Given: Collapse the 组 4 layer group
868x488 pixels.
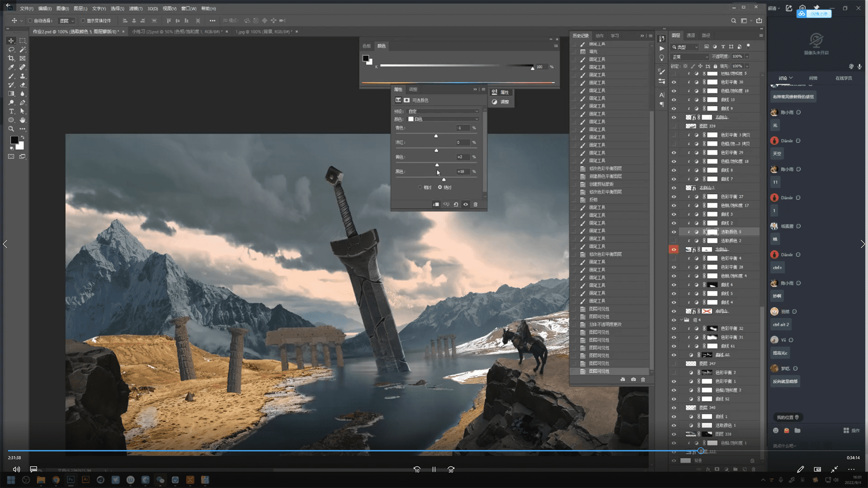Looking at the screenshot, I should click(x=681, y=320).
